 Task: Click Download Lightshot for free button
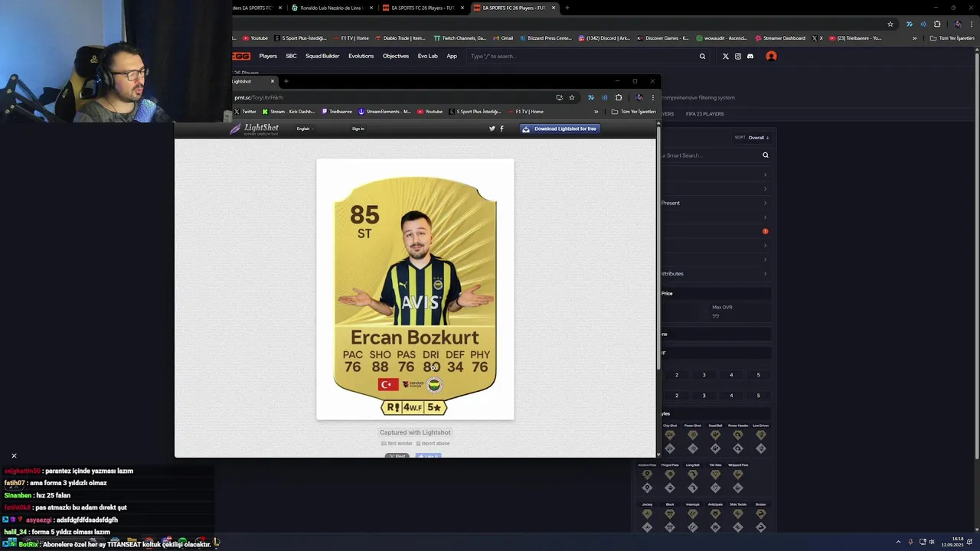click(560, 129)
